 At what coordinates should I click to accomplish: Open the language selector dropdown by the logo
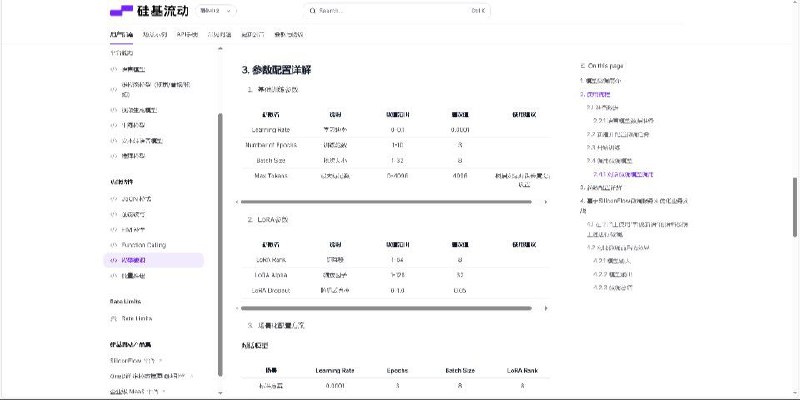(217, 11)
